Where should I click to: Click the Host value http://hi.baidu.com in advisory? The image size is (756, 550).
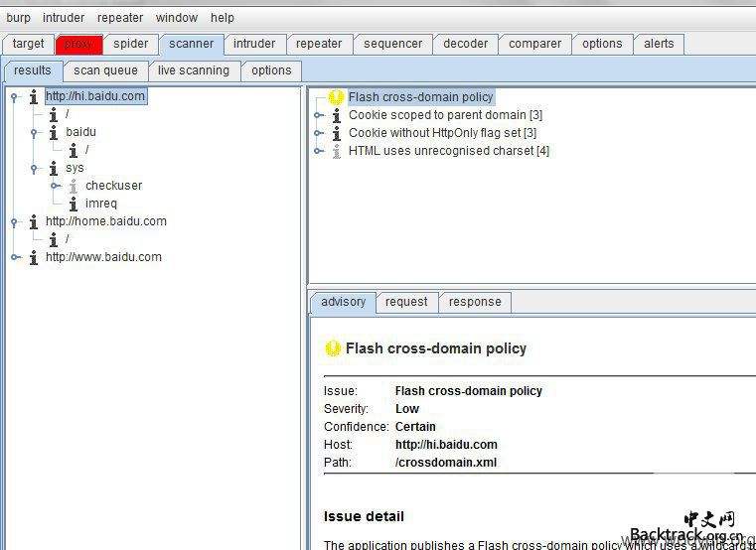click(x=446, y=445)
